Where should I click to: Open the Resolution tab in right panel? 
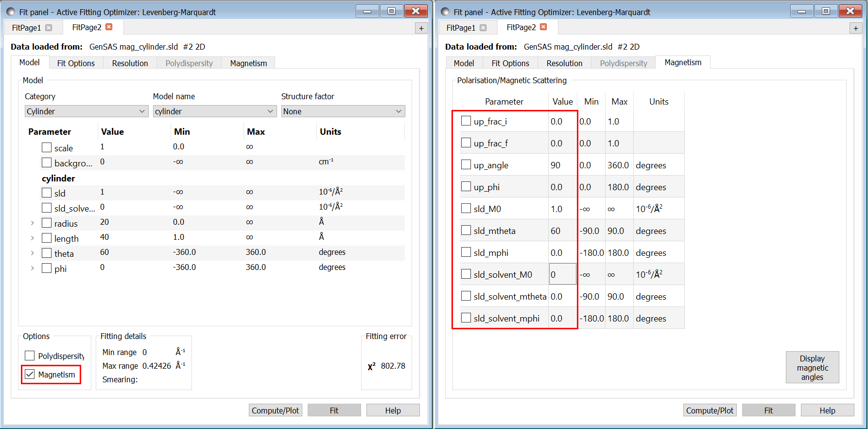pos(564,63)
